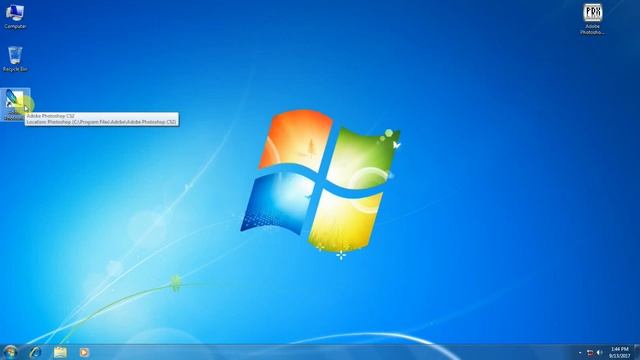
Task: Select the Adobe Photoshop CS2 feather shortcut
Action: coord(15,104)
